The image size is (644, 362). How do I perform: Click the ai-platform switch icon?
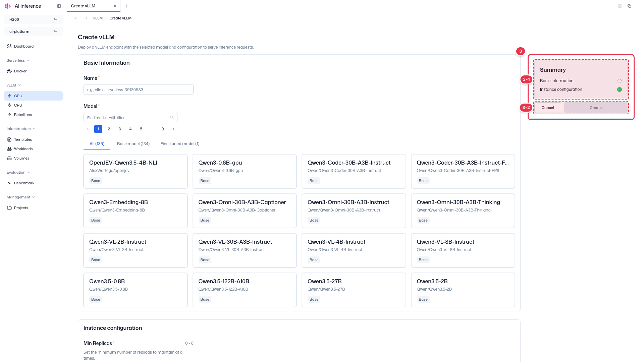point(55,32)
